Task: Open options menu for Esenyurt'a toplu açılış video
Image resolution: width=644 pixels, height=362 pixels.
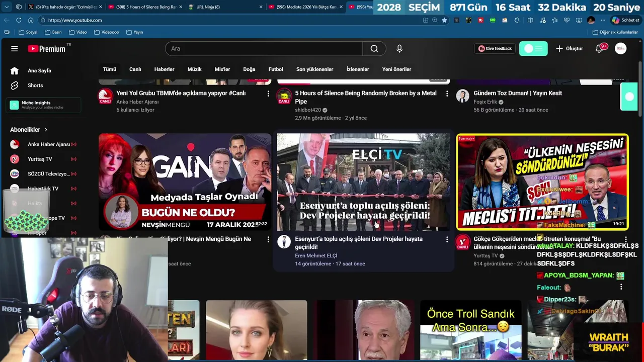Action: click(447, 239)
